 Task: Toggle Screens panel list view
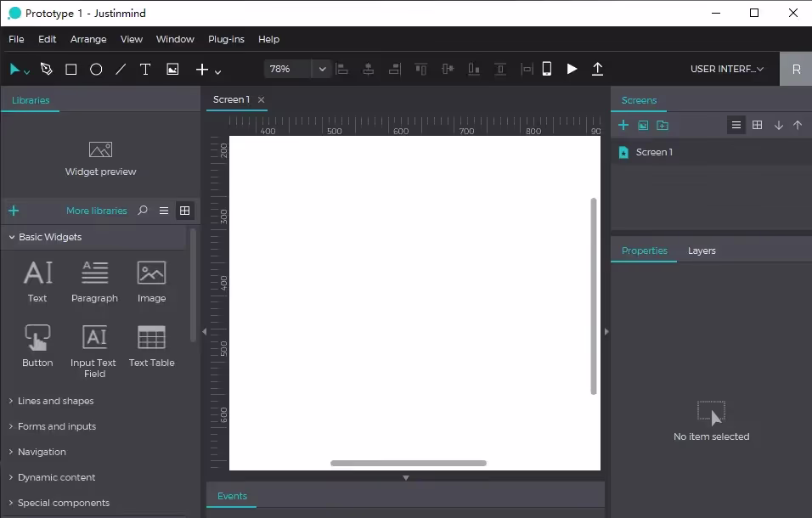click(x=736, y=126)
